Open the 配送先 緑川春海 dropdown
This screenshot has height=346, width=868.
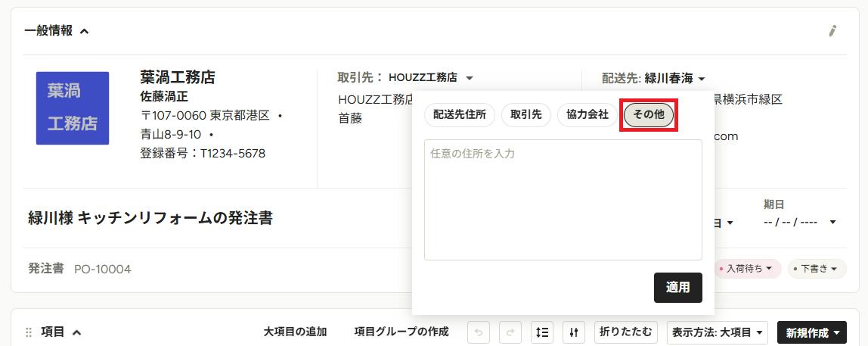(702, 79)
